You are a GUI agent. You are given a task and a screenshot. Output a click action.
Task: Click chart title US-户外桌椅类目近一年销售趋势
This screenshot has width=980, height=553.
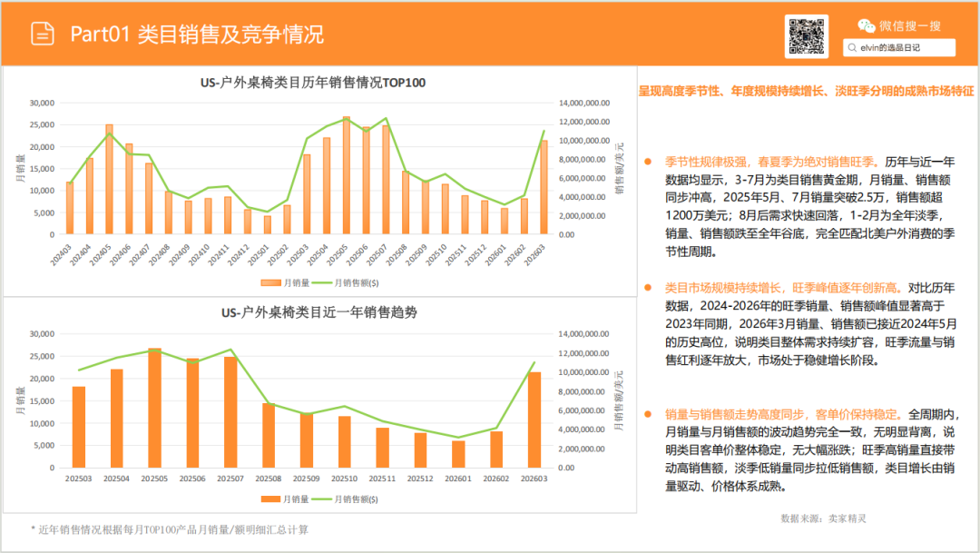pos(318,312)
